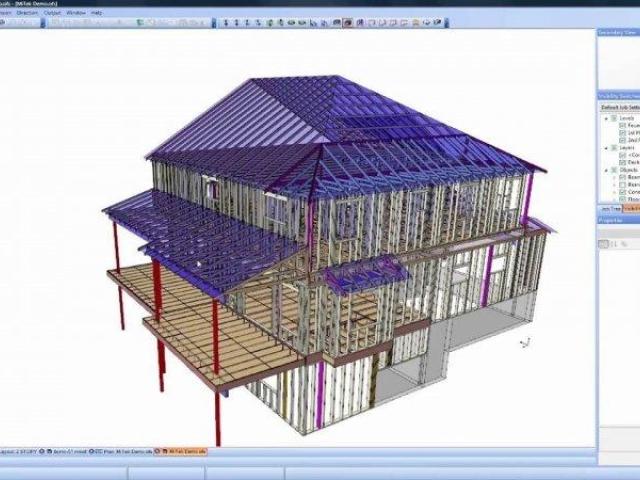Toggle the first checkbox under Layers

(x=622, y=155)
